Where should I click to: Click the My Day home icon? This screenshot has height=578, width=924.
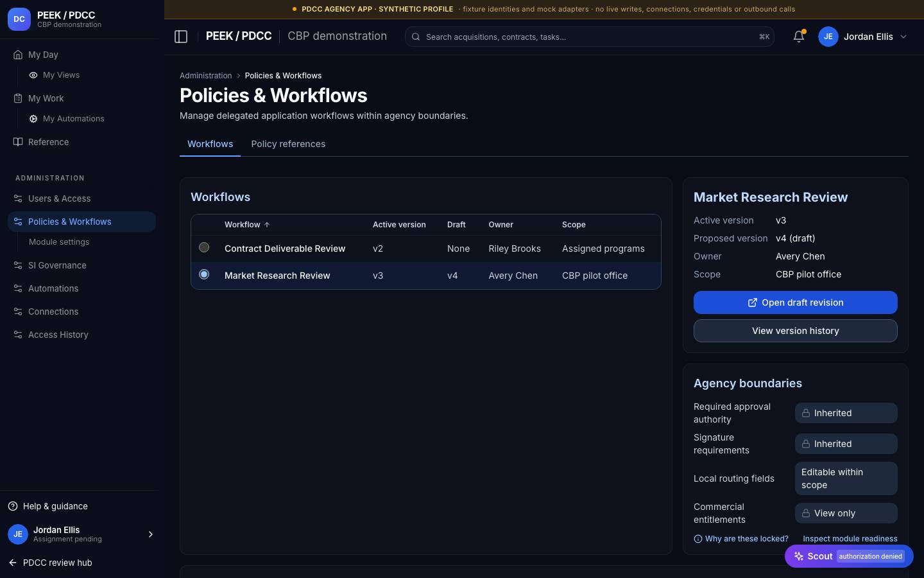coord(18,55)
